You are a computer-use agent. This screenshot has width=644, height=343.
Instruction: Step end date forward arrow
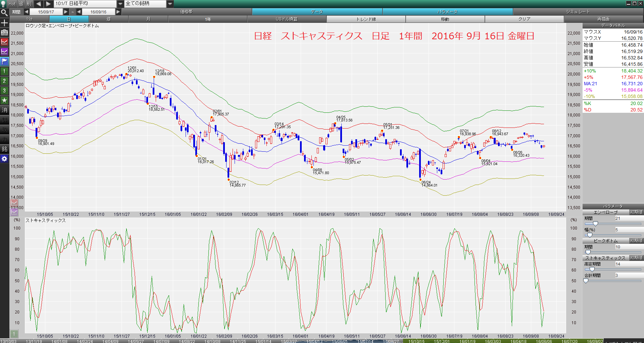pos(118,12)
